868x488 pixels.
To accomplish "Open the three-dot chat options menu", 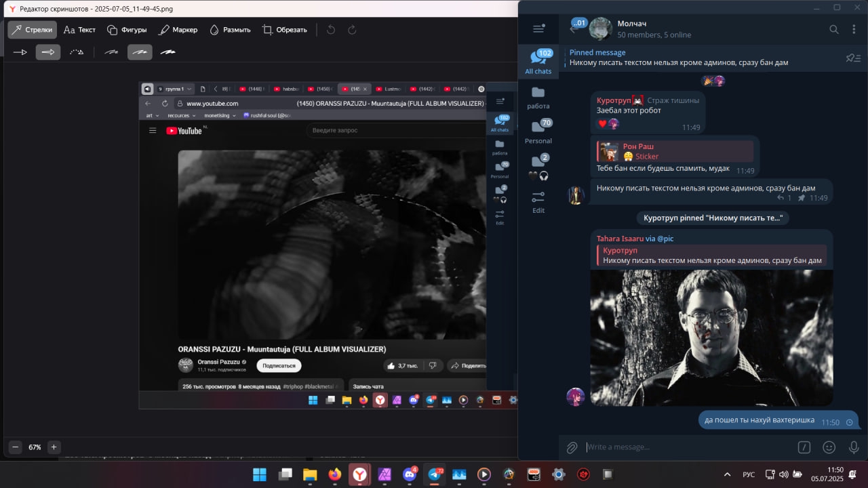I will 853,29.
